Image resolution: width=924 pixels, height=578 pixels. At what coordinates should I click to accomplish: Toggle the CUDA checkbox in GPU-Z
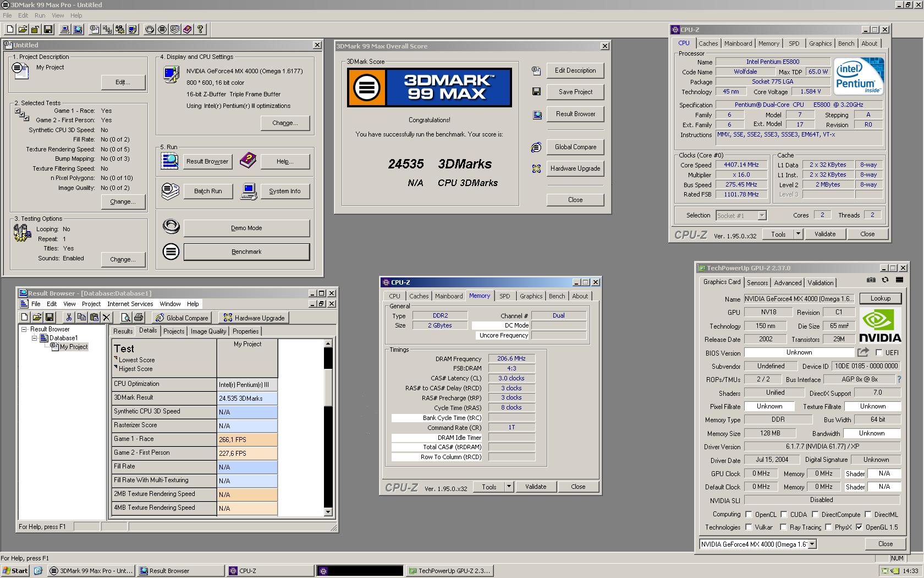pos(784,514)
